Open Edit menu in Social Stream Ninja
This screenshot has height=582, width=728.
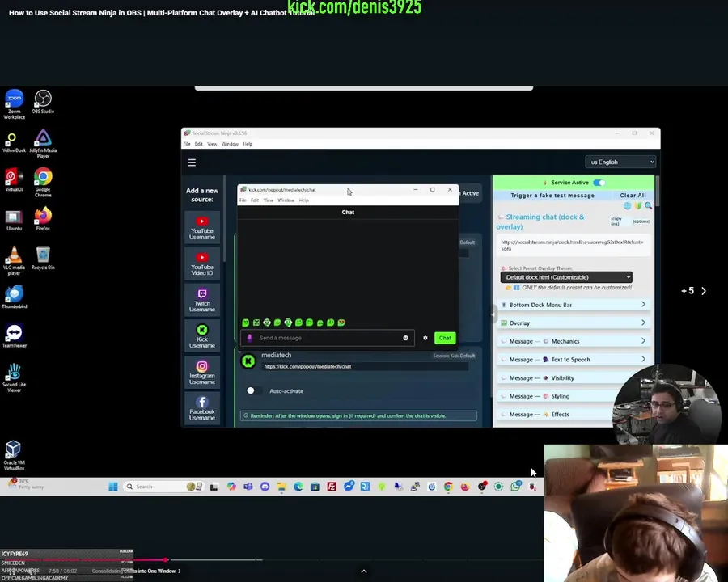[x=199, y=144]
